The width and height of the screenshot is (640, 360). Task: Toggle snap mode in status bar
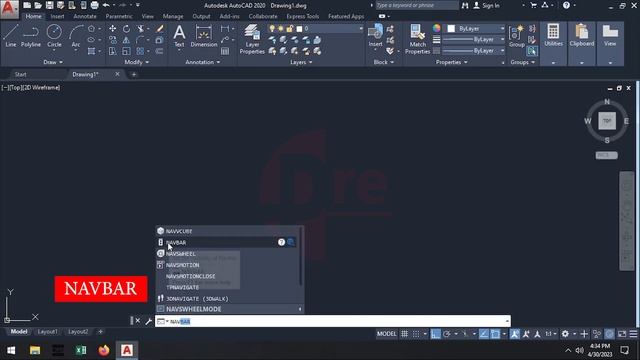[416, 334]
